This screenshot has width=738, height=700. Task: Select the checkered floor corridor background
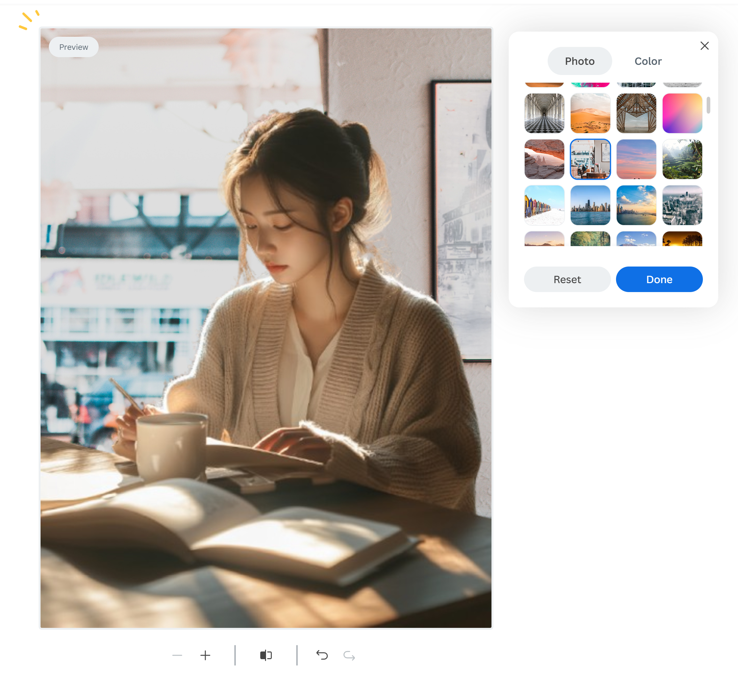click(x=544, y=113)
